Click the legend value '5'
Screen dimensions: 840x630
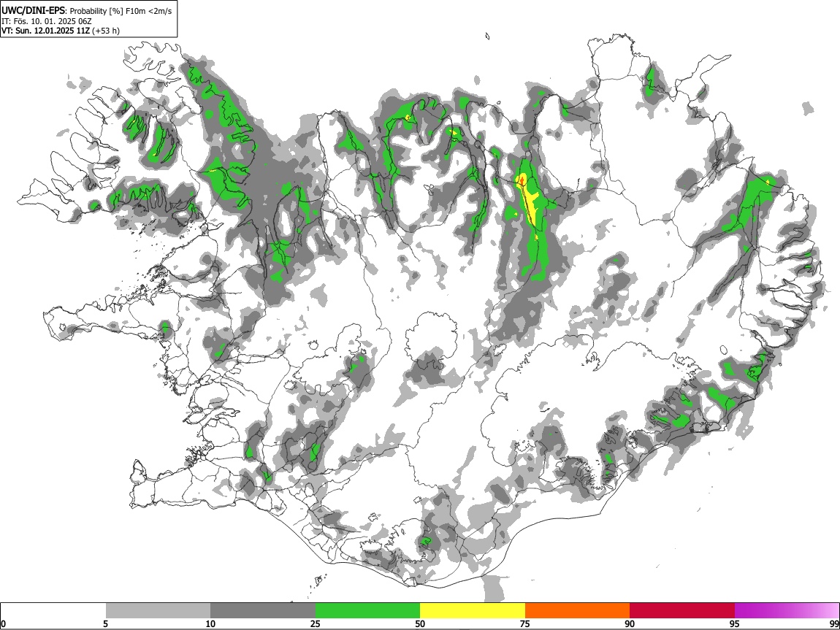pos(106,623)
